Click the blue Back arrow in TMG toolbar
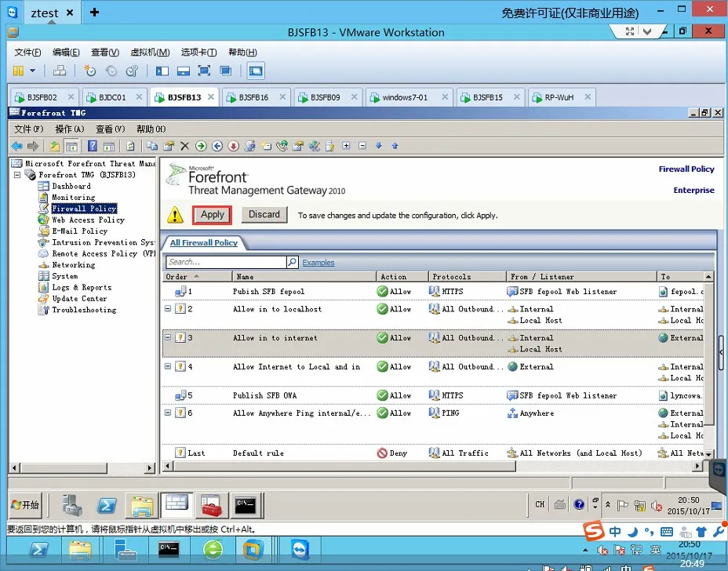728x571 pixels. [16, 146]
